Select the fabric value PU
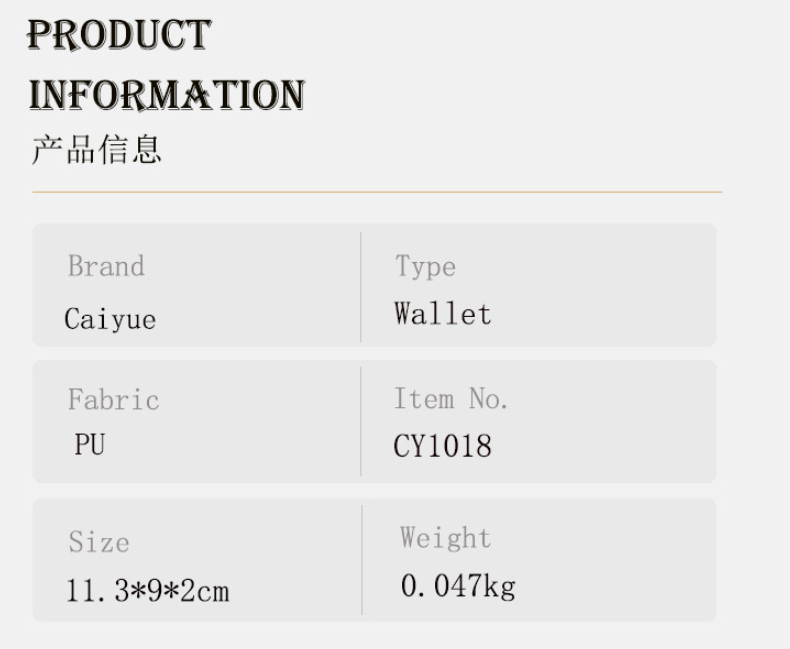This screenshot has height=649, width=790. (x=89, y=444)
